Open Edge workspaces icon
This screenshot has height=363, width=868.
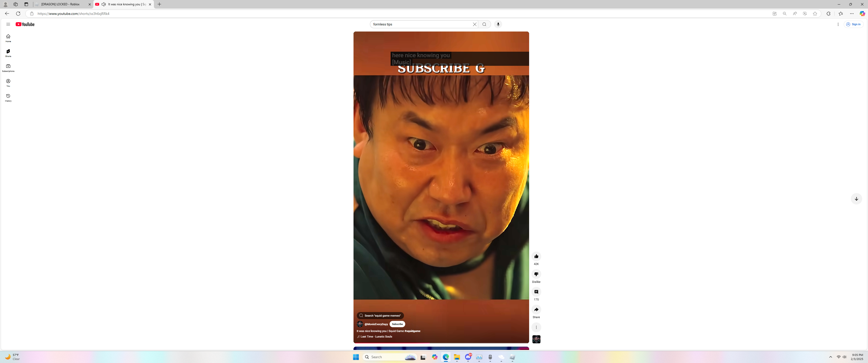coord(15,4)
